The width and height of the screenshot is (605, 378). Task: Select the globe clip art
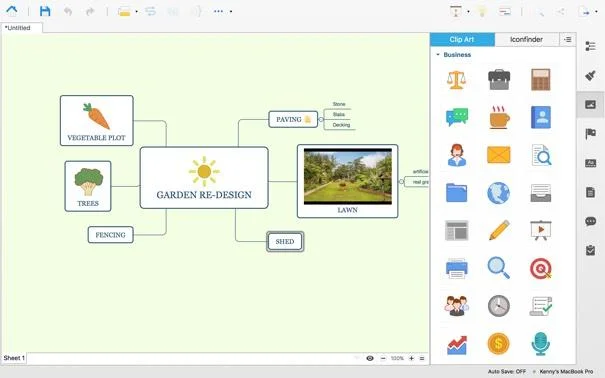click(499, 193)
